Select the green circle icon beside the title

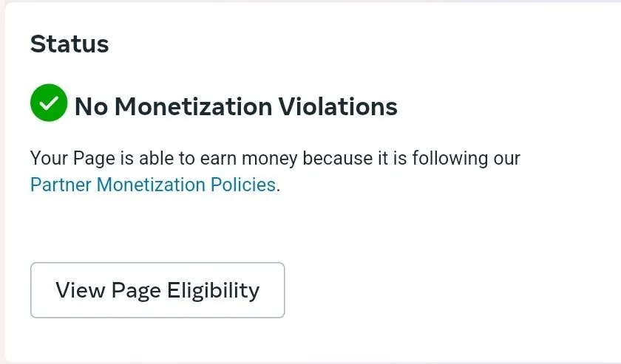click(x=49, y=103)
